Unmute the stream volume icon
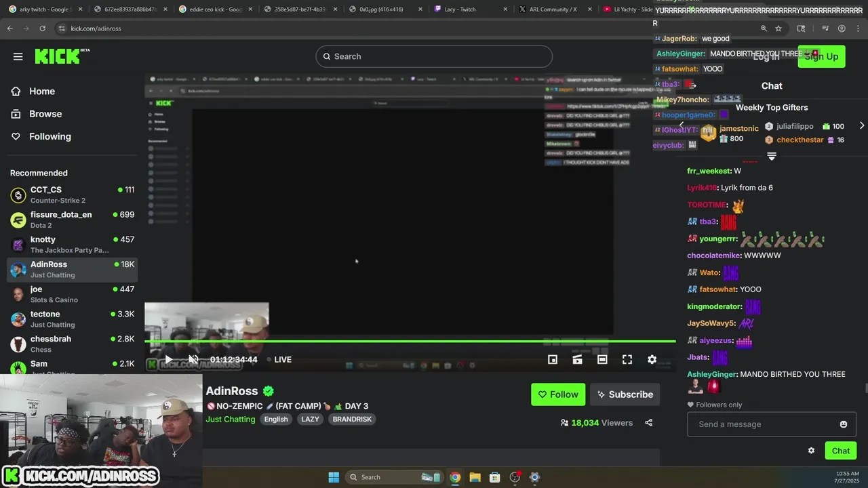Screen dimensions: 868x488 [x=193, y=359]
